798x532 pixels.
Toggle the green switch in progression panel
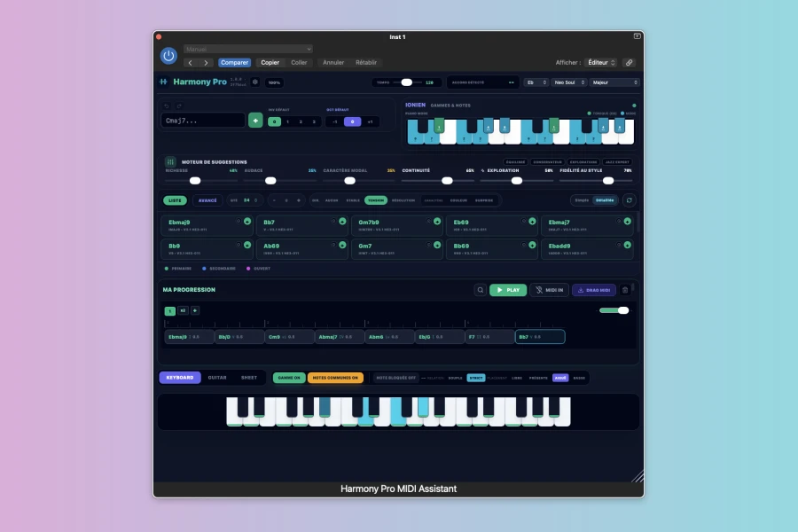pyautogui.click(x=614, y=310)
